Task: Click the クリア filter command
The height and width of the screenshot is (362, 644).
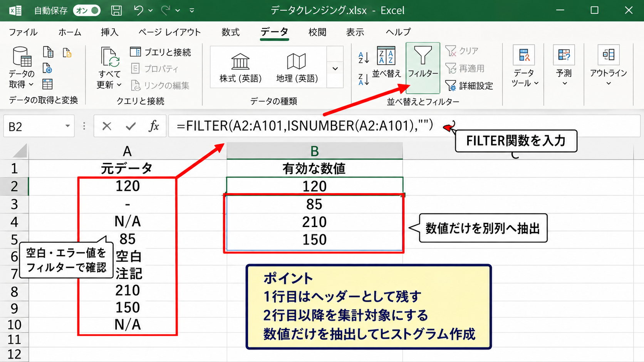Action: [462, 51]
